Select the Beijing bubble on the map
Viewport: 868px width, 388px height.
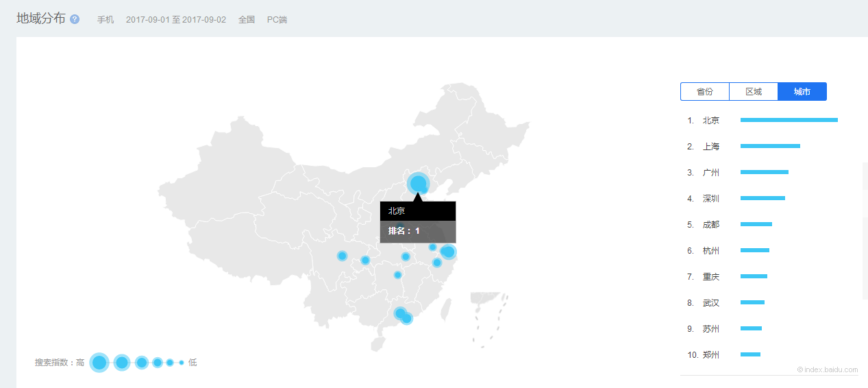click(x=418, y=183)
